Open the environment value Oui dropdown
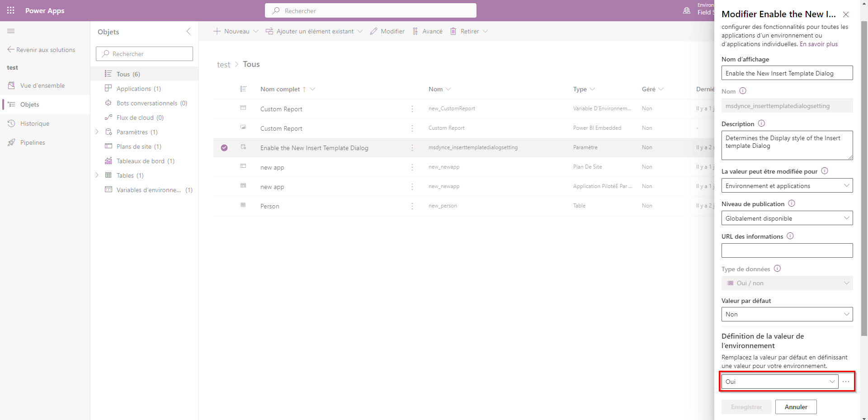 780,382
